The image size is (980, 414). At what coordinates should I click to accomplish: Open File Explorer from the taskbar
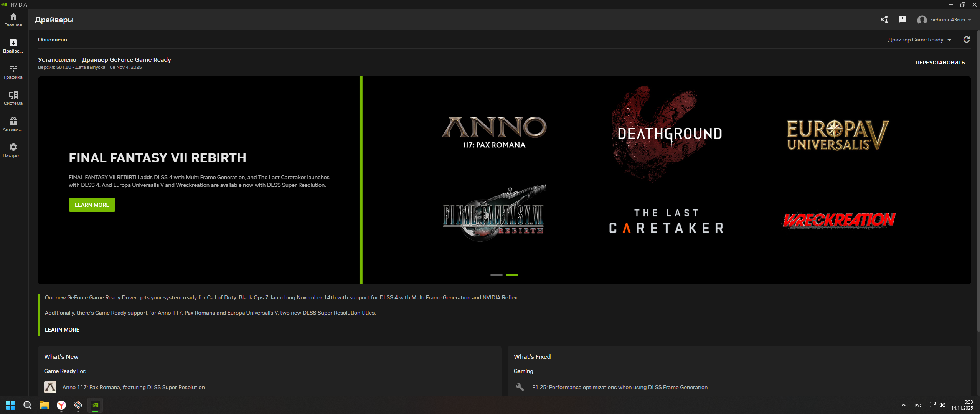click(45, 405)
